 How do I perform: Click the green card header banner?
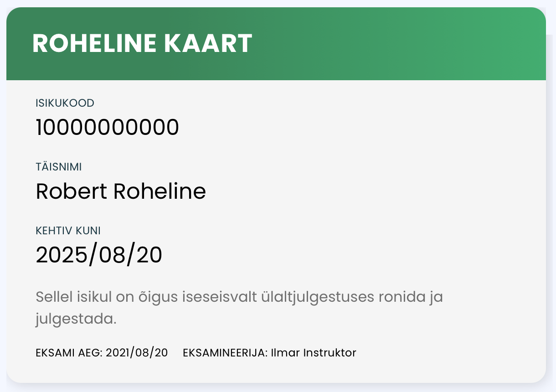pyautogui.click(x=276, y=44)
